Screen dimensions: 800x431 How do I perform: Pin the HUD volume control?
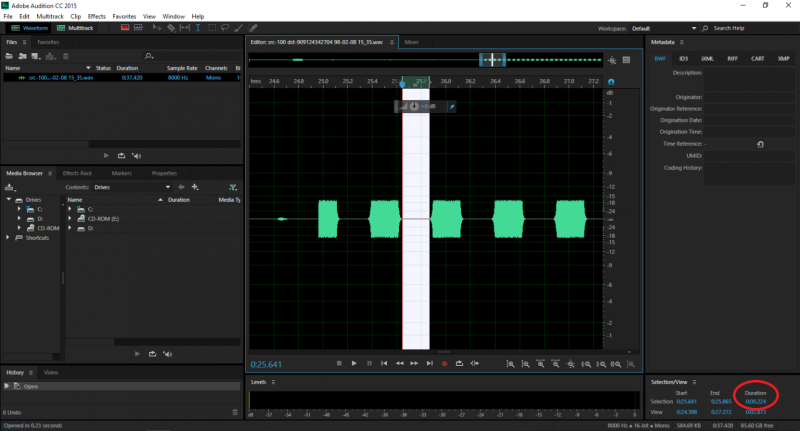pyautogui.click(x=452, y=105)
